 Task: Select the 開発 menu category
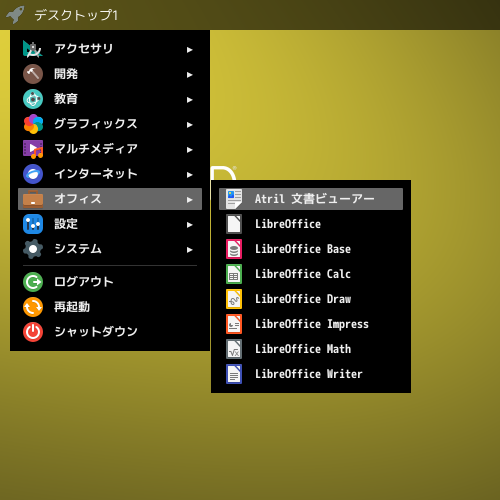[x=110, y=74]
